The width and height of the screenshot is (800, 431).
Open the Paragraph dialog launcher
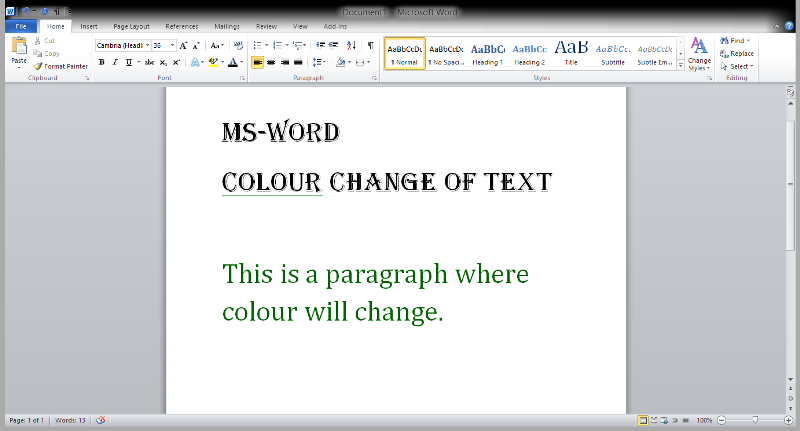tap(374, 78)
